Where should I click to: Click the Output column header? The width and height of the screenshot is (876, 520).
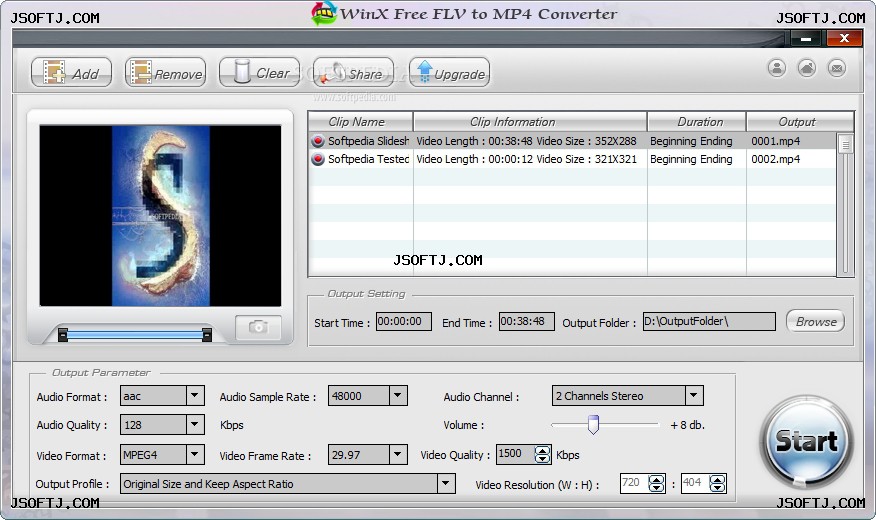point(800,122)
